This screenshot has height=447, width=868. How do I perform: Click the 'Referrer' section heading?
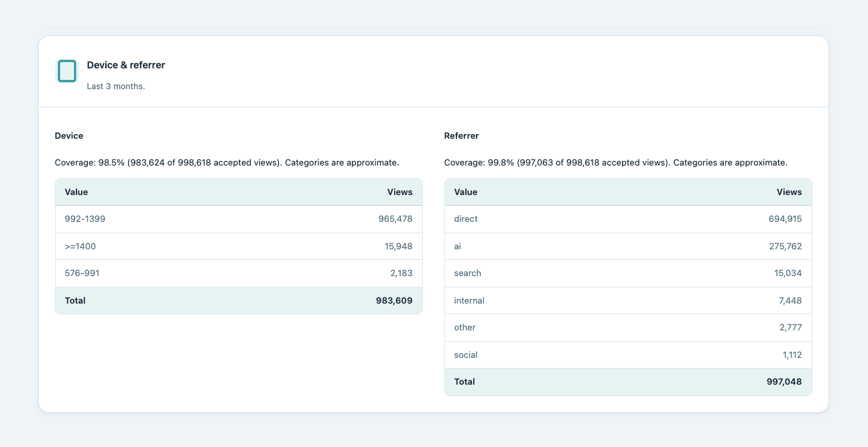click(462, 135)
